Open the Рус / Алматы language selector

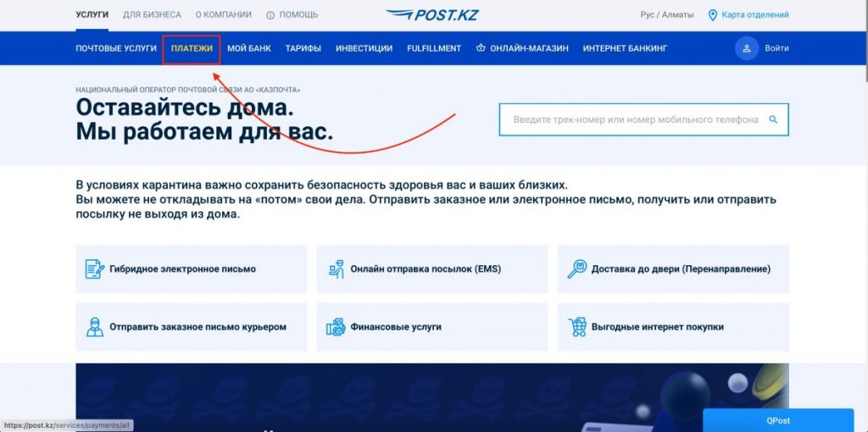point(667,15)
